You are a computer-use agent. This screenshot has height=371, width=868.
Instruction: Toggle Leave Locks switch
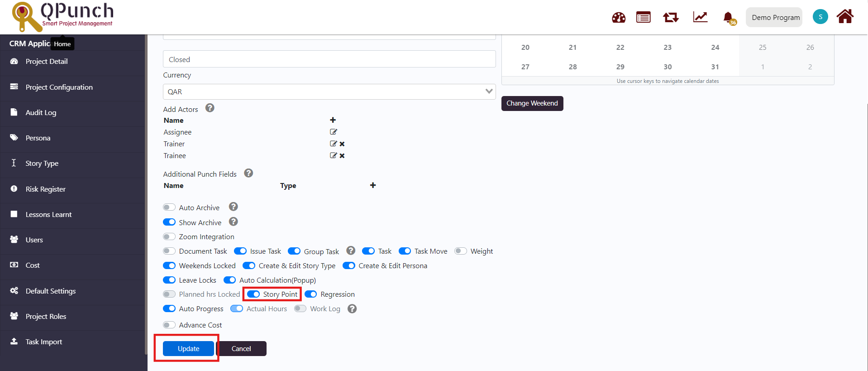[169, 280]
